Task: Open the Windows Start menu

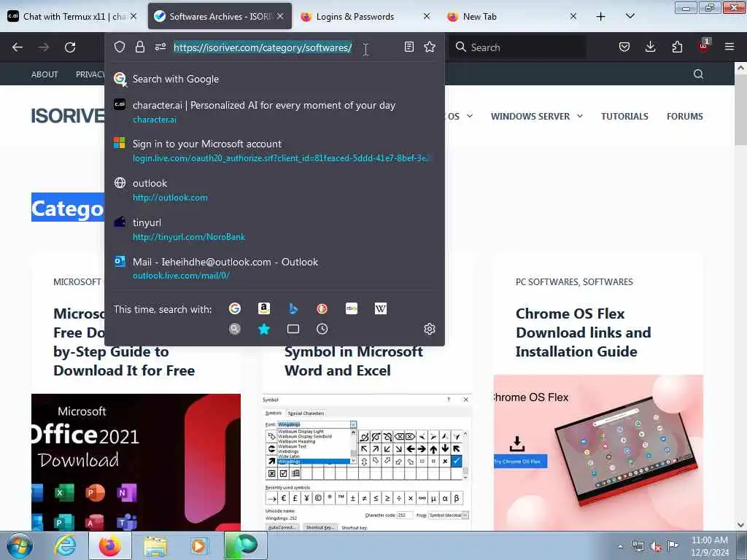Action: pyautogui.click(x=19, y=545)
